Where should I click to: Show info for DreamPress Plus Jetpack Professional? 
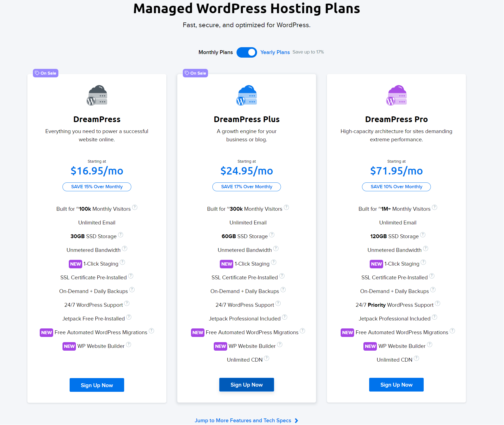coord(285,317)
